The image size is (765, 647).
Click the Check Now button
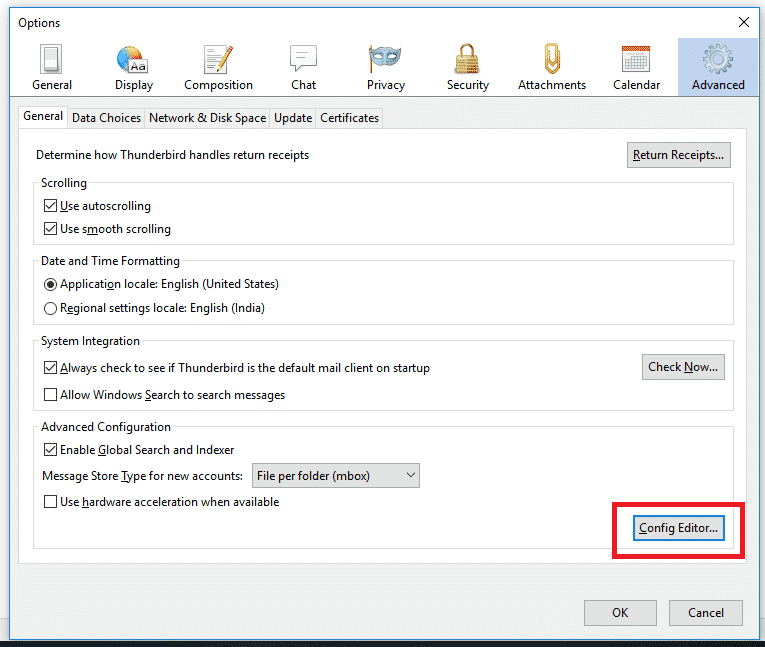683,367
